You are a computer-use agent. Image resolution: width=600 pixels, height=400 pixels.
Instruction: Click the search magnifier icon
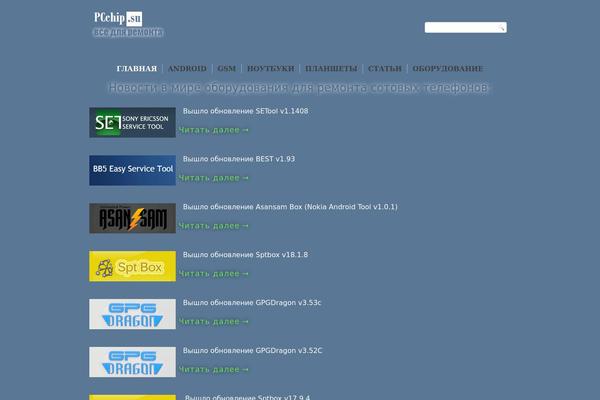pos(501,28)
